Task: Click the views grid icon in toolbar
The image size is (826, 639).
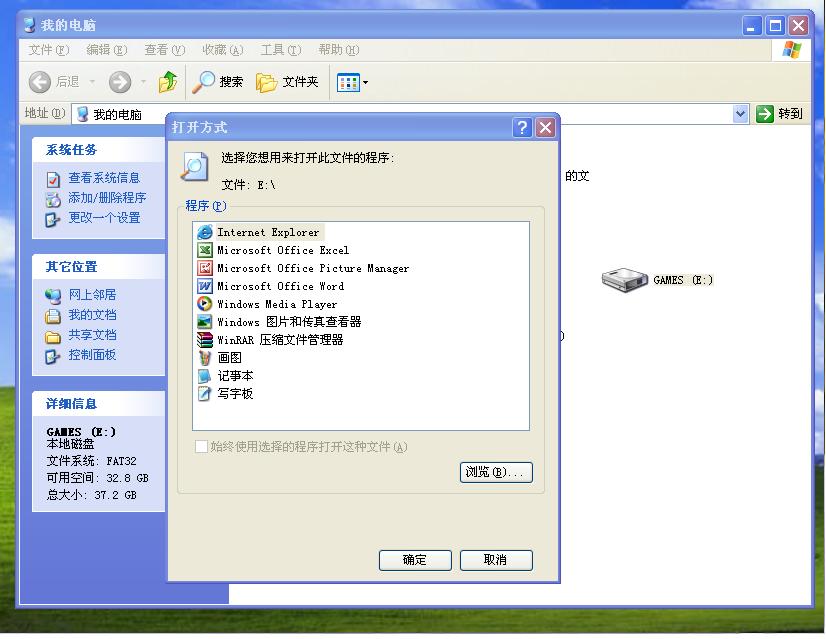Action: coord(348,82)
